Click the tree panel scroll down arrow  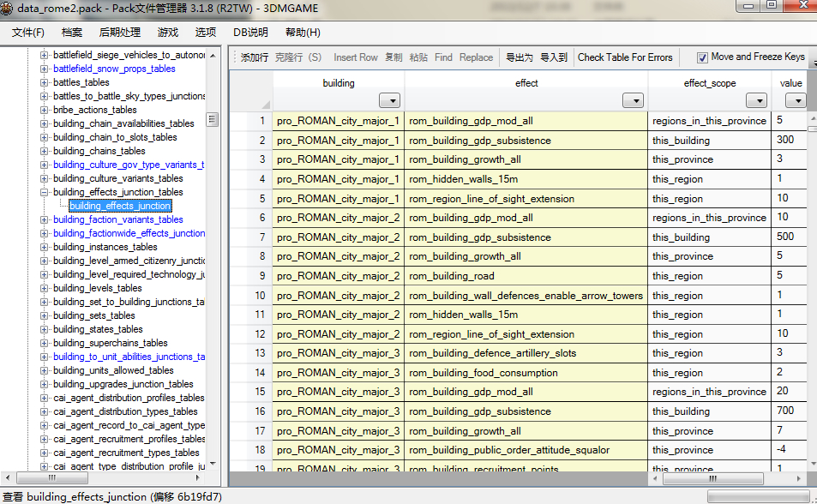click(213, 464)
